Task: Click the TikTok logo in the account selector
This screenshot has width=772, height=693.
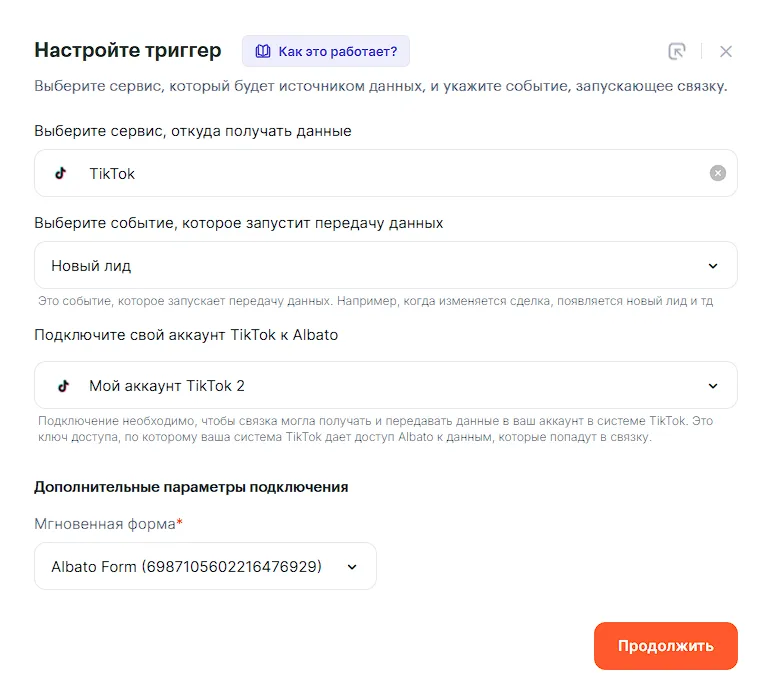Action: (x=61, y=385)
